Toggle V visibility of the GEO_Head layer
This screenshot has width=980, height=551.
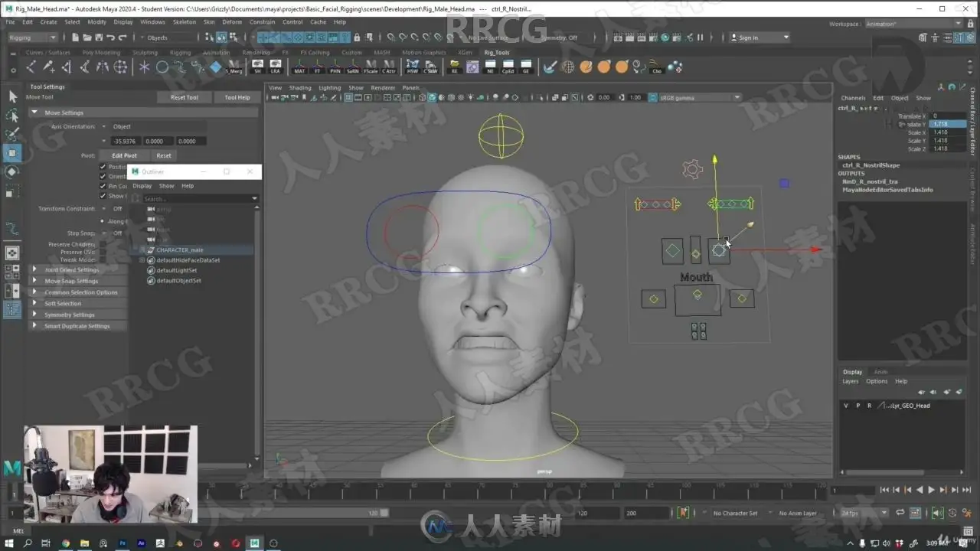846,406
